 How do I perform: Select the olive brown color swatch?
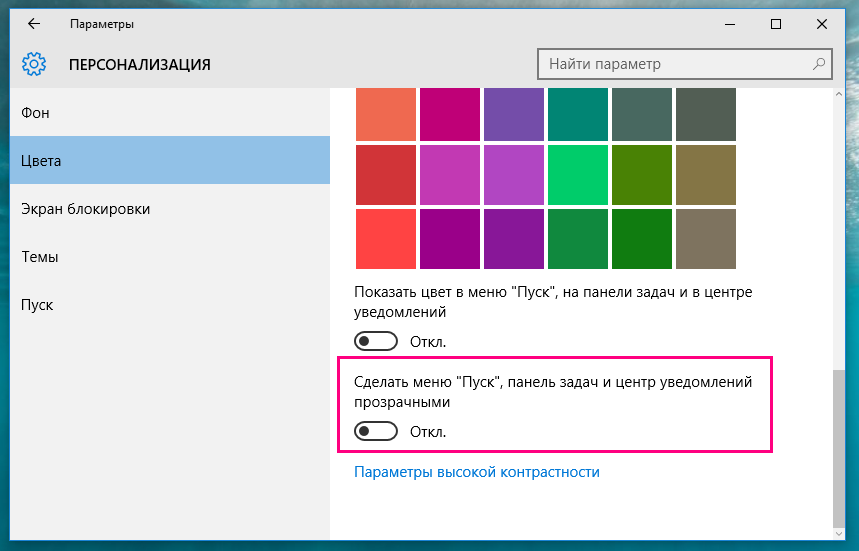coord(706,175)
